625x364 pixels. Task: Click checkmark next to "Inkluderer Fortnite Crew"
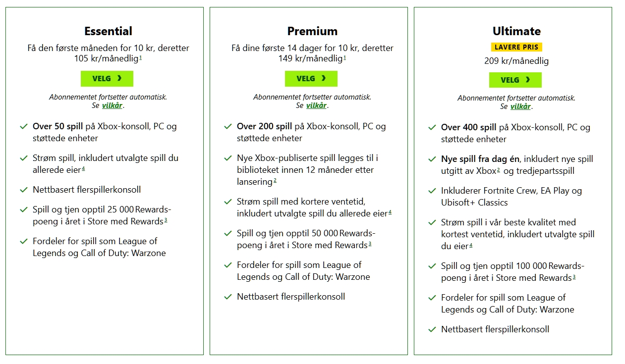coord(432,191)
